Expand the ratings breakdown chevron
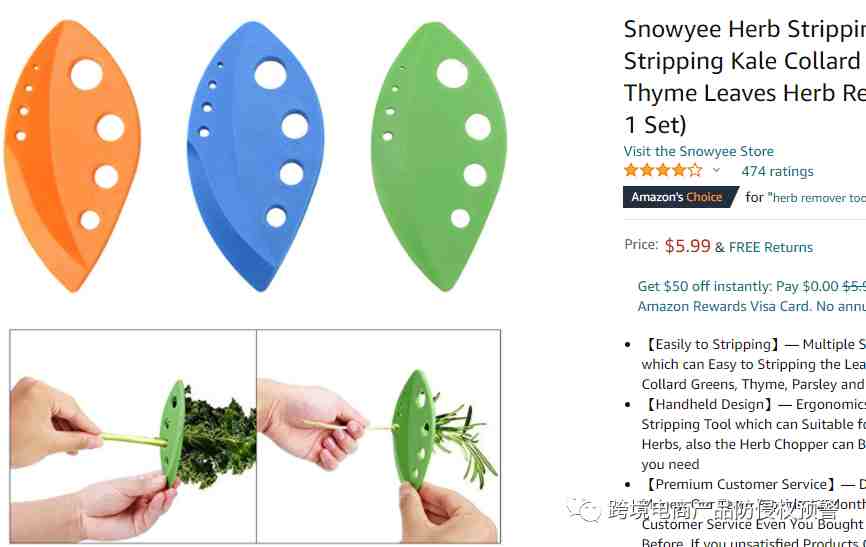Screen dimensions: 866x547 pyautogui.click(x=716, y=170)
